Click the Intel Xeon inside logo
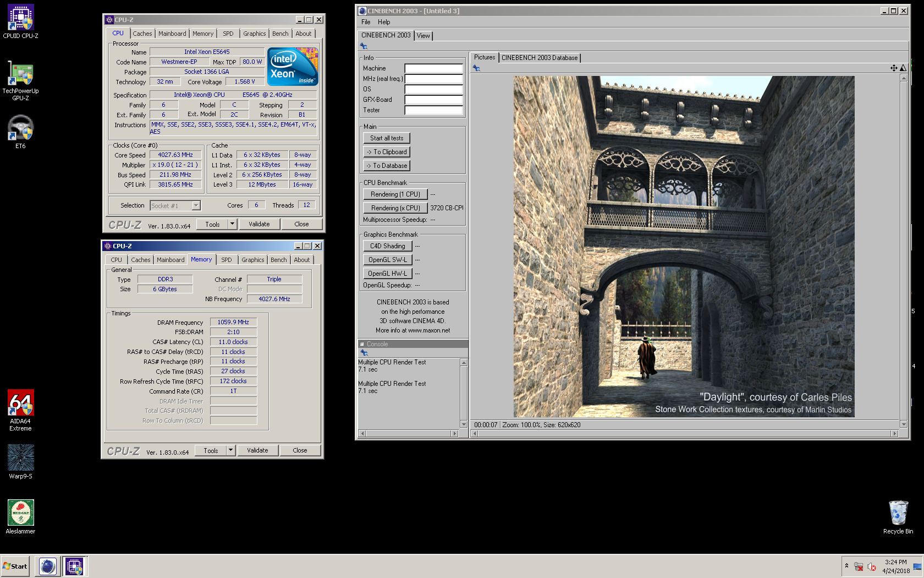Viewport: 924px width, 578px height. coord(293,67)
